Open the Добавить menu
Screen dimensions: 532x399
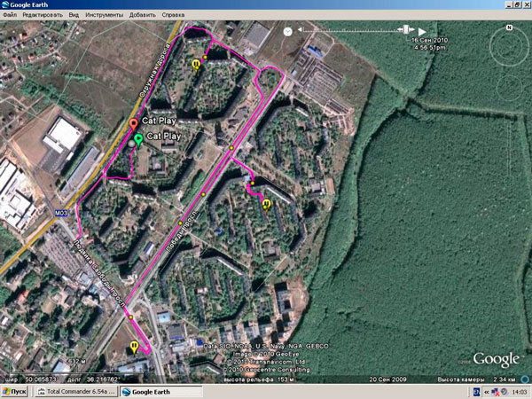142,15
